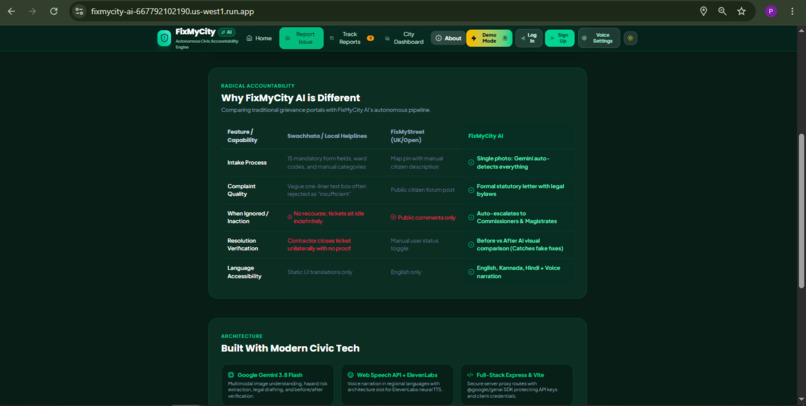Click the 'Intake Process' row label

[x=247, y=162]
